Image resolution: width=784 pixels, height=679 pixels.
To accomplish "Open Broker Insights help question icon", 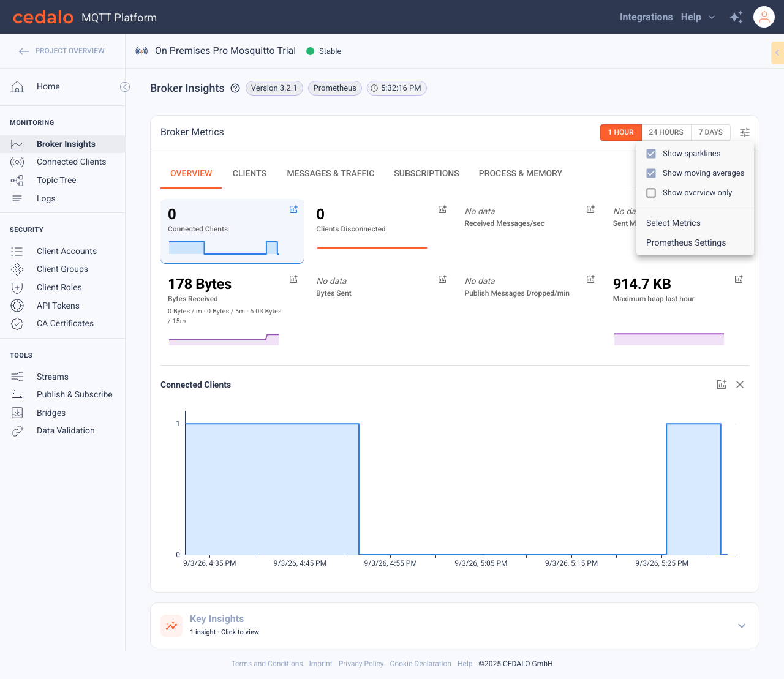I will (235, 88).
